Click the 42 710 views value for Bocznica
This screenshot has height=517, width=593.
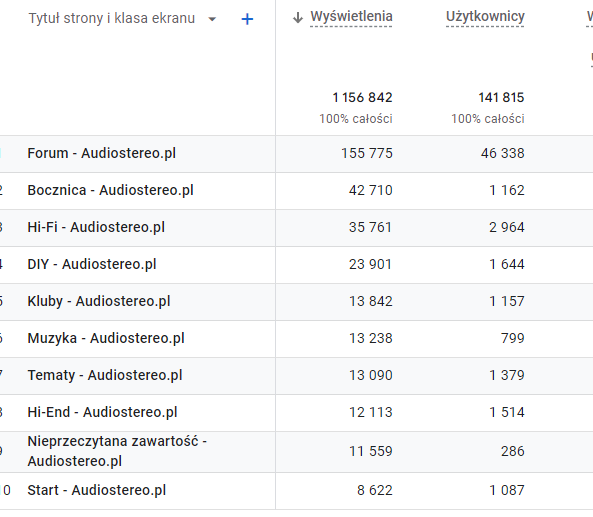click(x=370, y=190)
